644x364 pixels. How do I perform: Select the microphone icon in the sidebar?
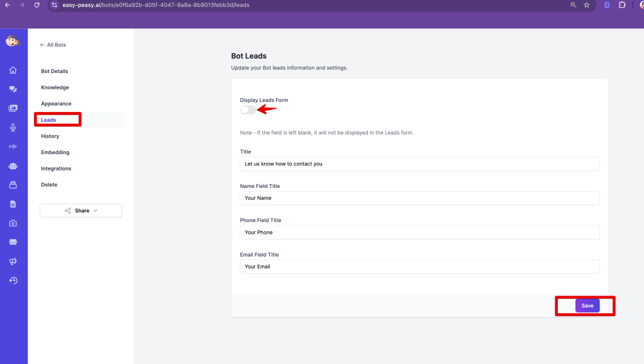pos(13,128)
